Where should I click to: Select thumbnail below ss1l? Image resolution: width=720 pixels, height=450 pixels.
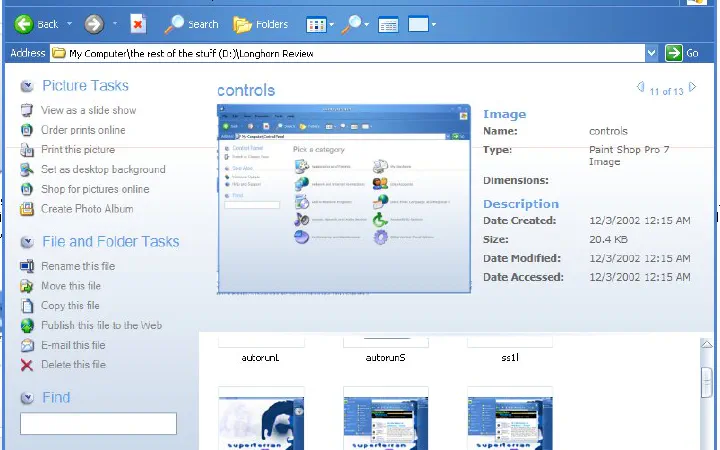point(510,418)
